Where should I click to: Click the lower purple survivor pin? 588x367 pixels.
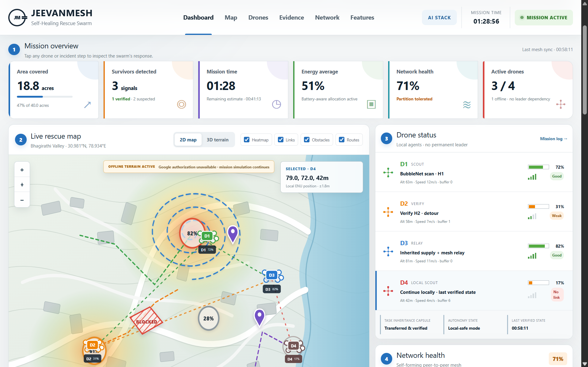(260, 317)
